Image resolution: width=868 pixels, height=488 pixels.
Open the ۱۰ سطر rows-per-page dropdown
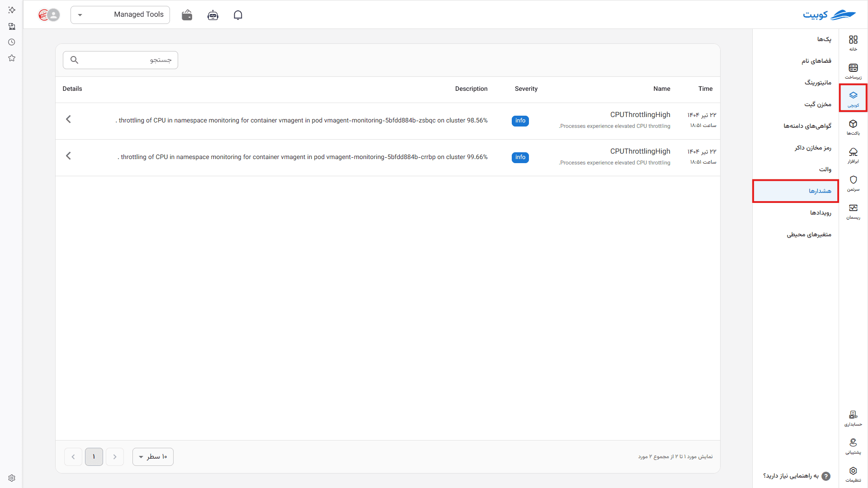pyautogui.click(x=153, y=457)
